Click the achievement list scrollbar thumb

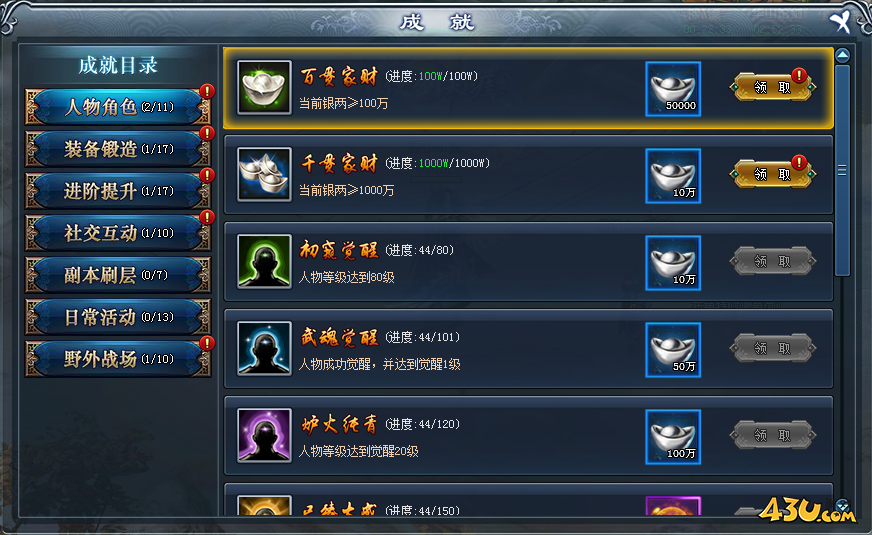coord(843,170)
